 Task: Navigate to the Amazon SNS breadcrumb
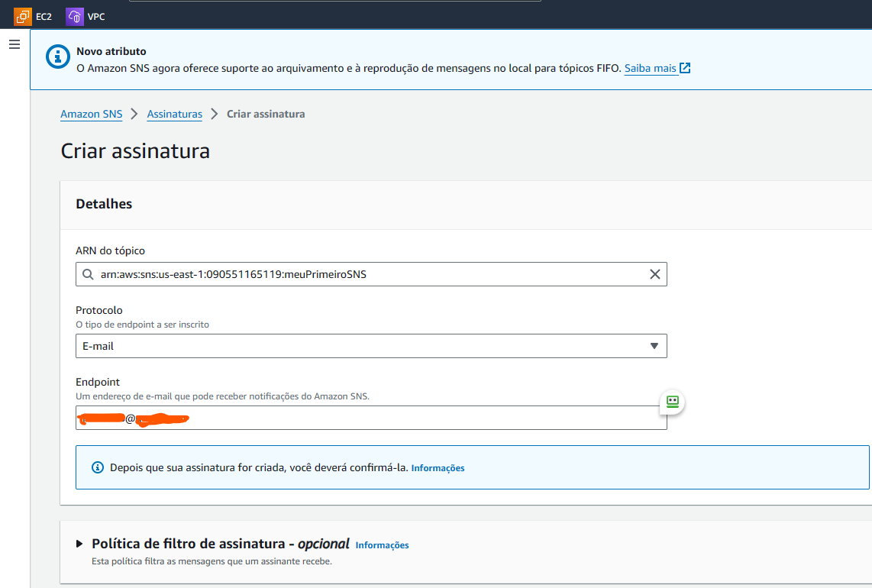pos(91,114)
